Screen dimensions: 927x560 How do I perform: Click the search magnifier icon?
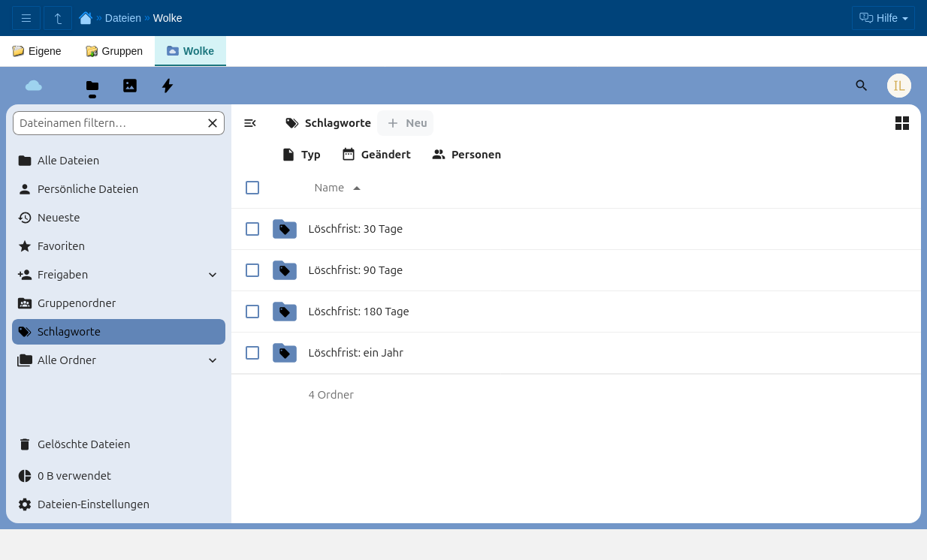point(862,86)
